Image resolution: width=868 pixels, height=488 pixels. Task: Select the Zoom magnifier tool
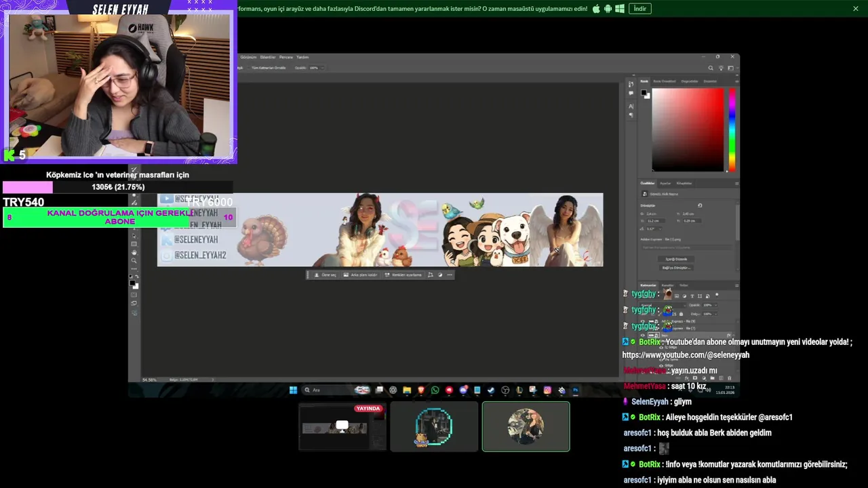pyautogui.click(x=134, y=260)
